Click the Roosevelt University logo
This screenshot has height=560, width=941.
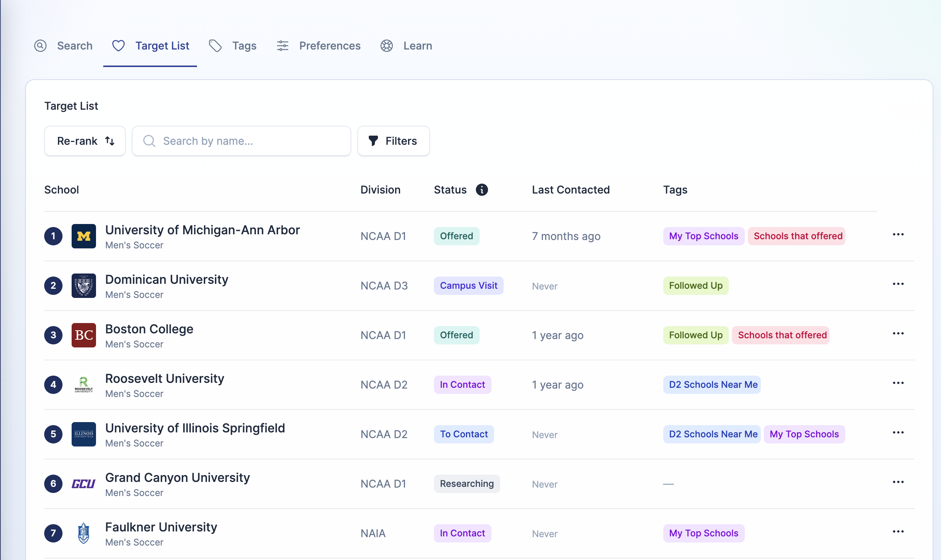tap(84, 385)
